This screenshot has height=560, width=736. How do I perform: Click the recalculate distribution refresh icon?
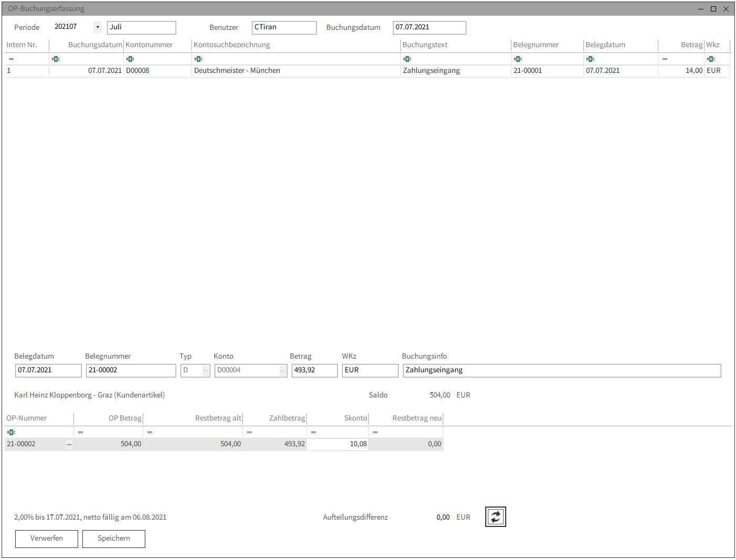tap(495, 517)
